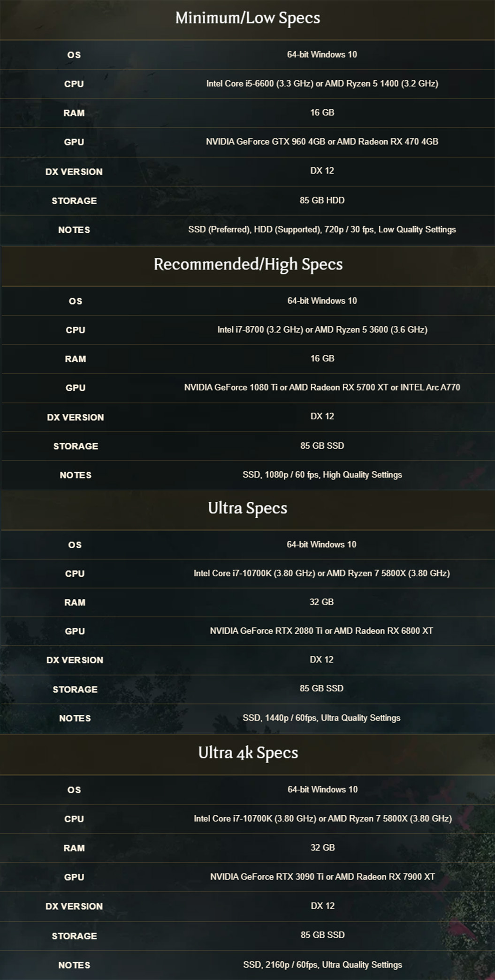Click the 1080p / 60 fps notes text
The width and height of the screenshot is (495, 980).
pyautogui.click(x=322, y=475)
